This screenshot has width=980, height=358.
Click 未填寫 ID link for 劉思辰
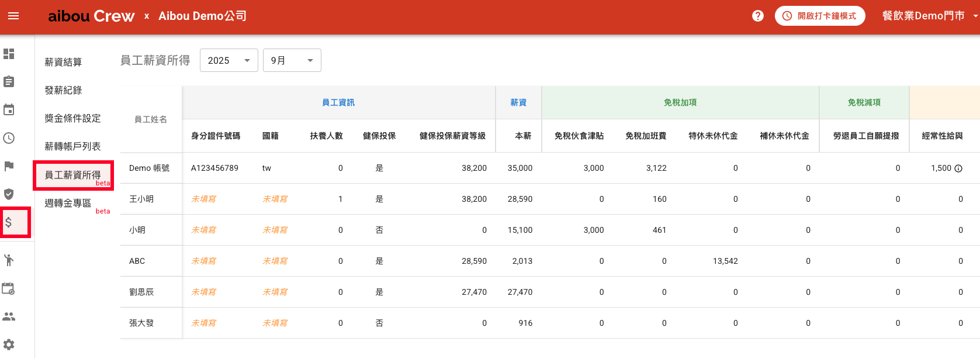[203, 292]
